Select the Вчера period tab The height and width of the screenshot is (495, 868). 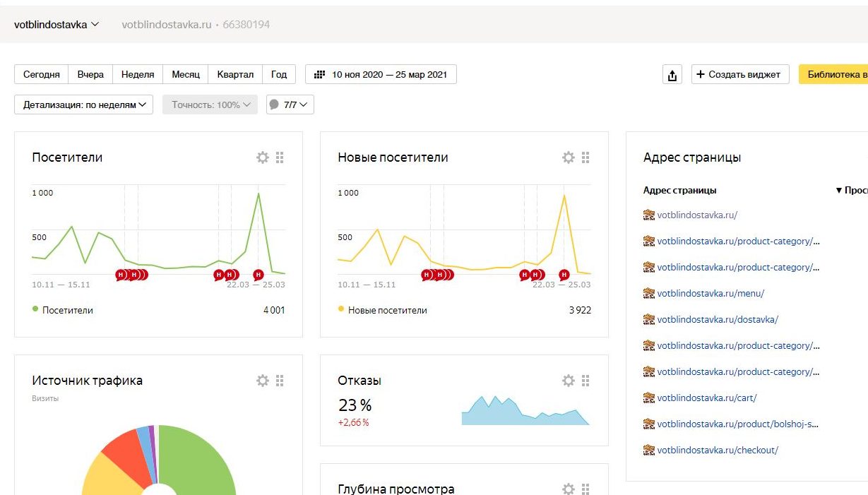coord(90,74)
